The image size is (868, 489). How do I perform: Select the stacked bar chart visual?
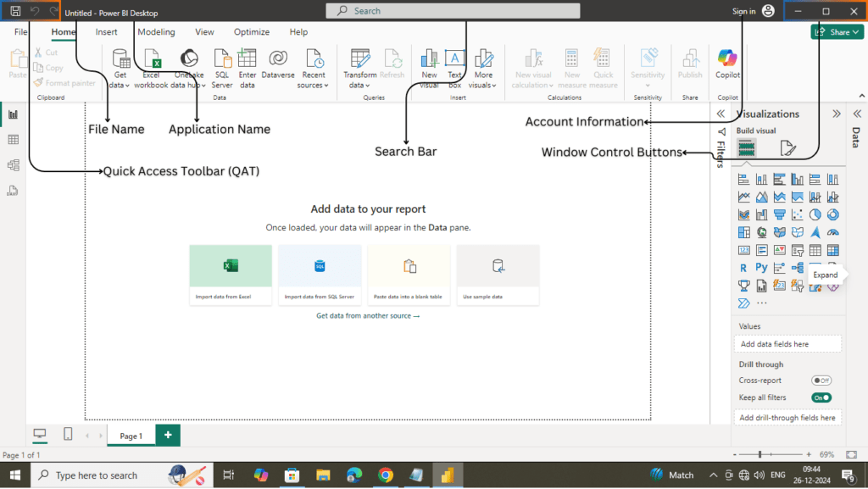(x=743, y=179)
